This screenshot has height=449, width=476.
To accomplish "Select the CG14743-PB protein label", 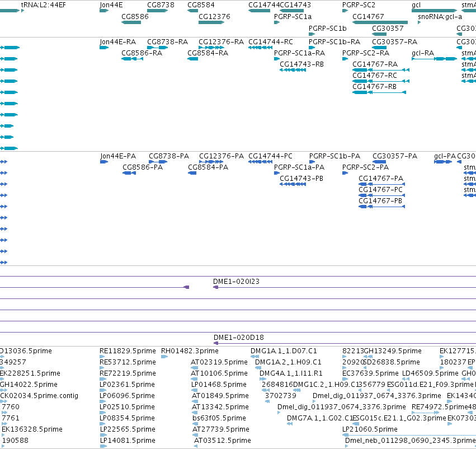I will click(301, 179).
